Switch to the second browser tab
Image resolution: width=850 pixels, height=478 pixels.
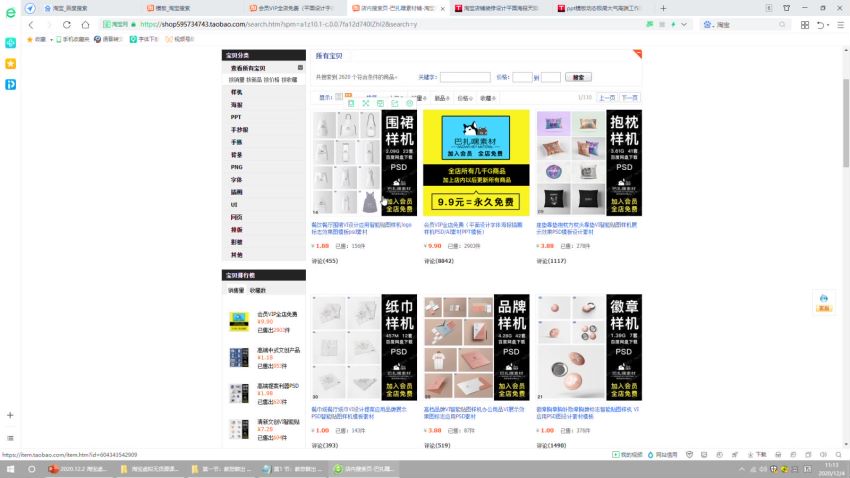click(x=191, y=8)
